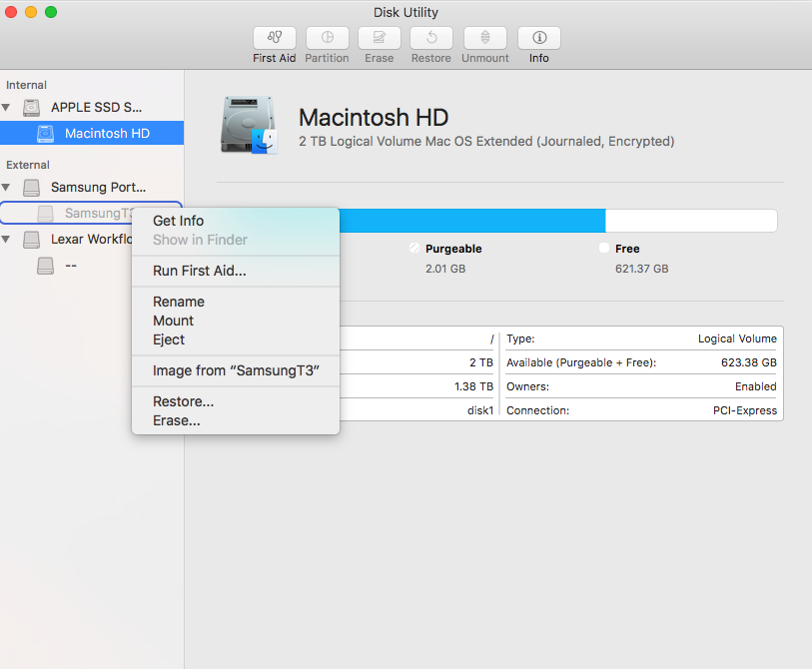Viewport: 812px width, 669px height.
Task: Click the Type: label
Action: [520, 339]
